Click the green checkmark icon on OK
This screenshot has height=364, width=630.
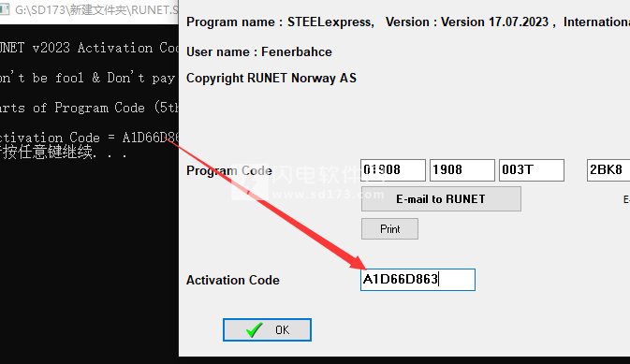pyautogui.click(x=254, y=330)
